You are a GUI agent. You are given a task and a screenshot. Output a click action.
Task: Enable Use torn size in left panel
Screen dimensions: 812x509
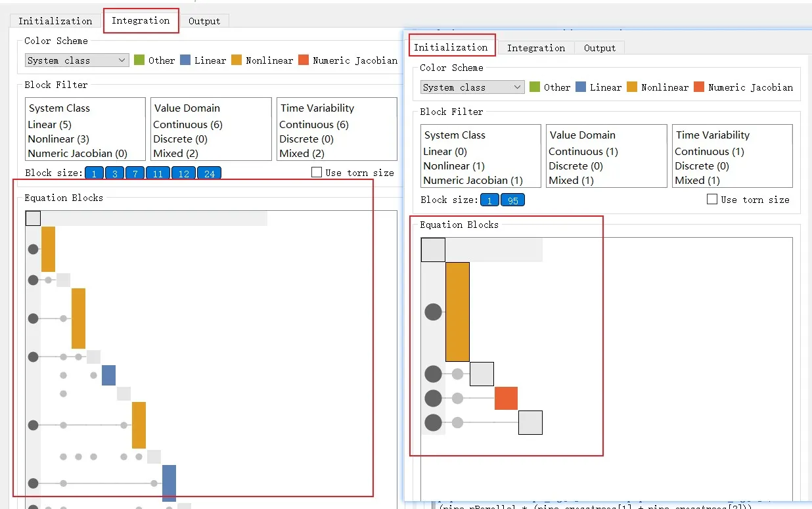point(317,172)
